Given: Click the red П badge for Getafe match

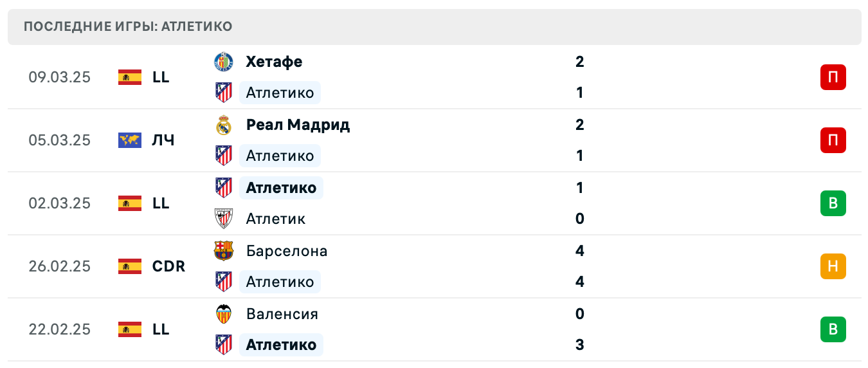Looking at the screenshot, I should click(x=833, y=77).
